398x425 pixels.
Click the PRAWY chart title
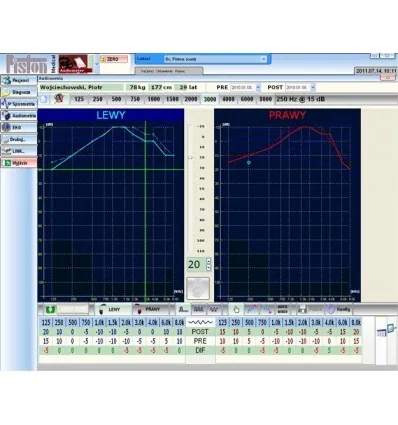coord(287,115)
